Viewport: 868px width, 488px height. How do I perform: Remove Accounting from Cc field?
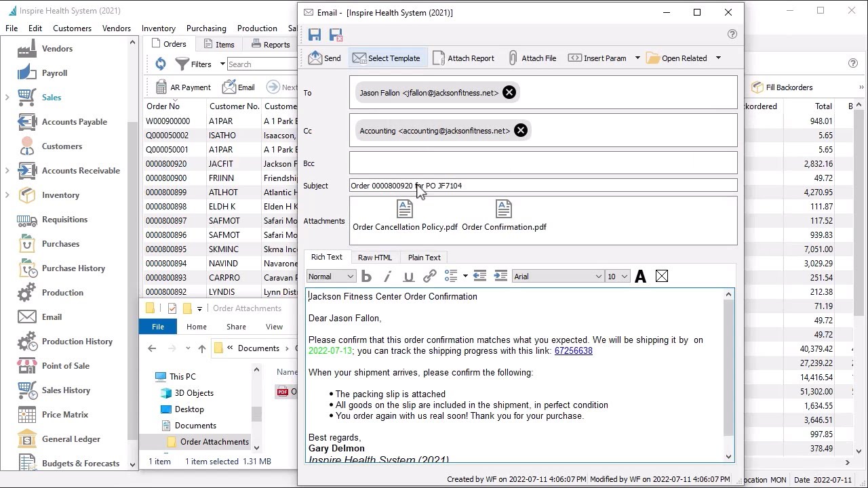coord(521,131)
